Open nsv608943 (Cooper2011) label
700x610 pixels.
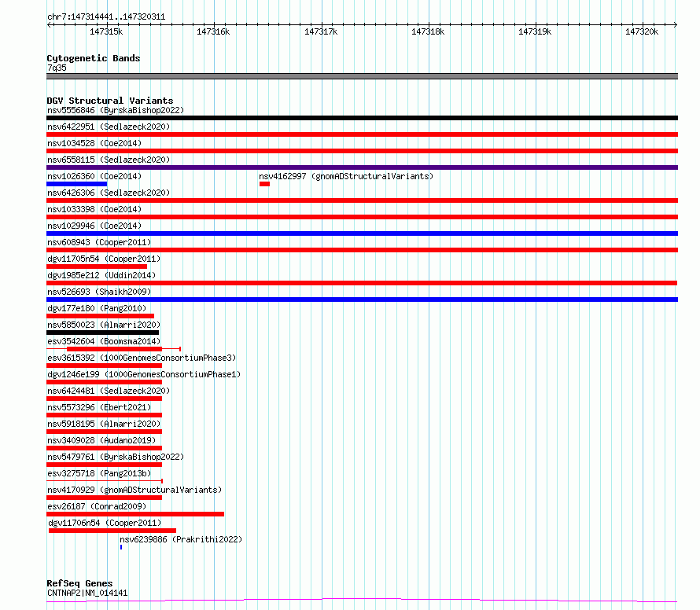tap(99, 242)
